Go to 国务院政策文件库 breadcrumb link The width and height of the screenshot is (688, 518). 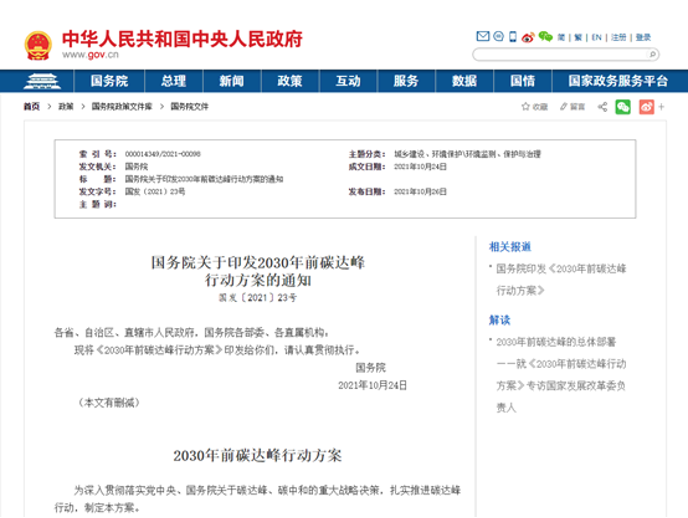point(122,106)
